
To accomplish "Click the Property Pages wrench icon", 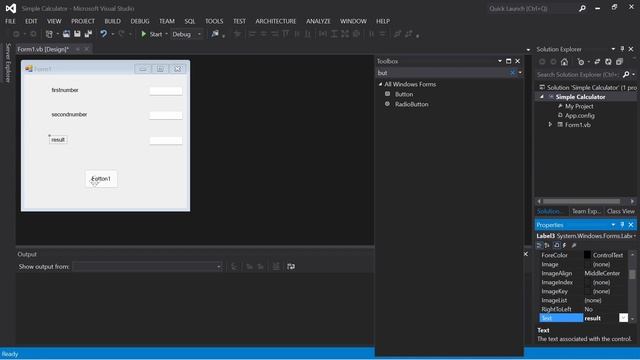I will pyautogui.click(x=574, y=245).
